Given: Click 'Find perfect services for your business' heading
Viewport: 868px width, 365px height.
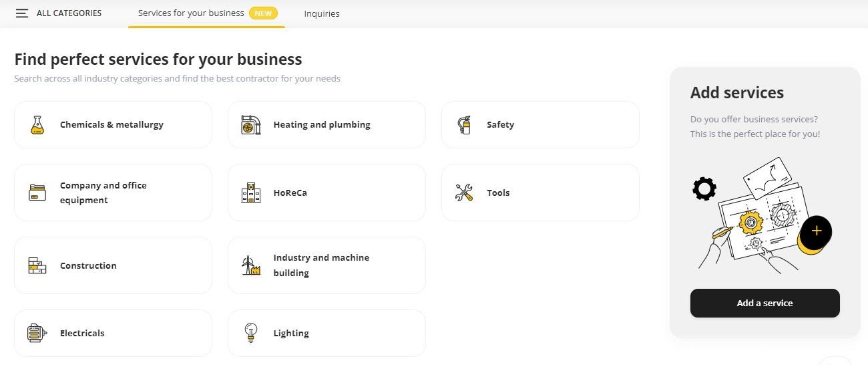Looking at the screenshot, I should click(x=158, y=59).
